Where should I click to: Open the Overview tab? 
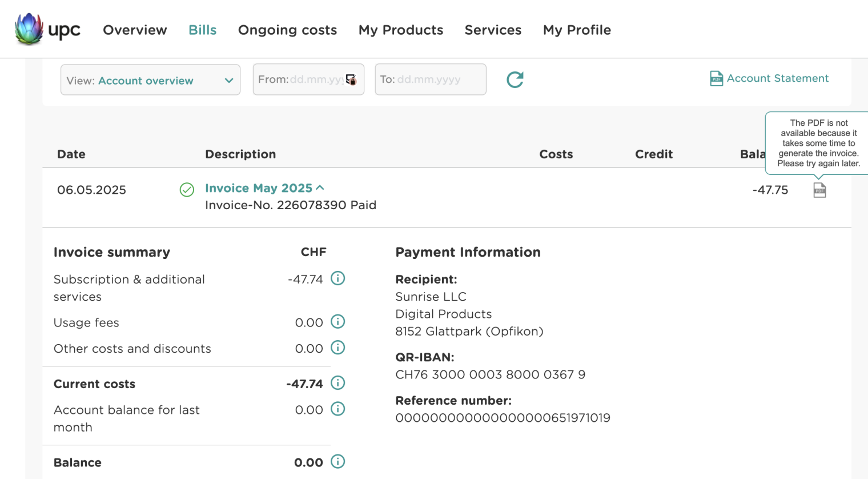pyautogui.click(x=135, y=30)
